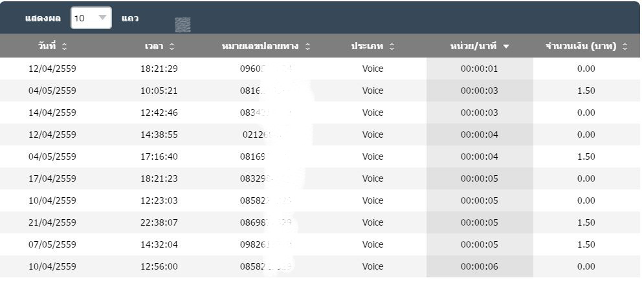Image resolution: width=644 pixels, height=289 pixels.
Task: Select the 04/05/2559 10:05:21 row
Action: [x=52, y=91]
